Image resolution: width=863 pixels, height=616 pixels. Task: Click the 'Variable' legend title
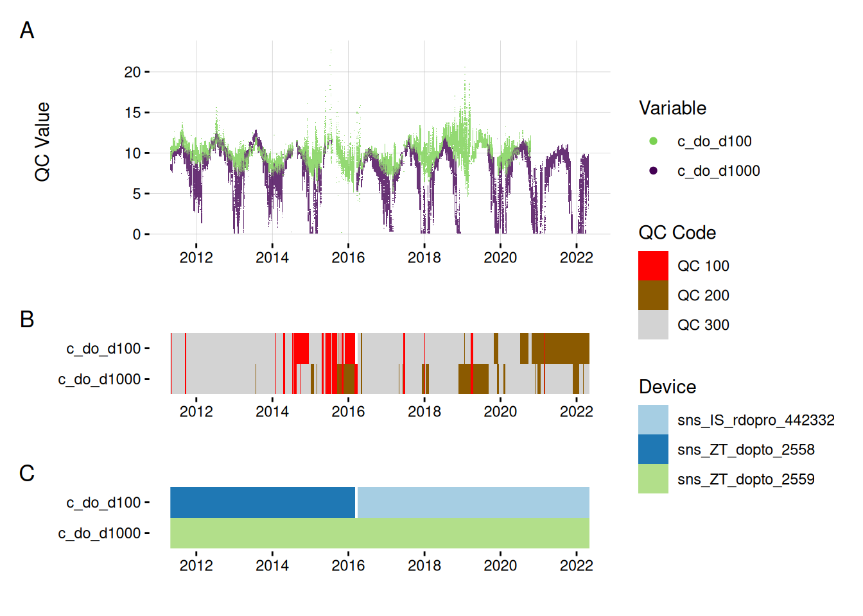672,108
